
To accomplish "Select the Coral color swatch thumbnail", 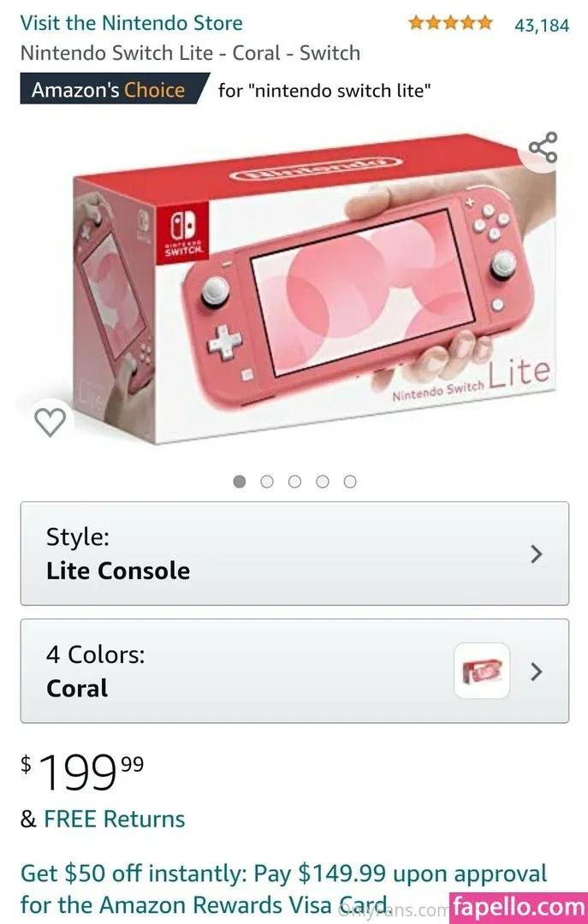I will (482, 671).
